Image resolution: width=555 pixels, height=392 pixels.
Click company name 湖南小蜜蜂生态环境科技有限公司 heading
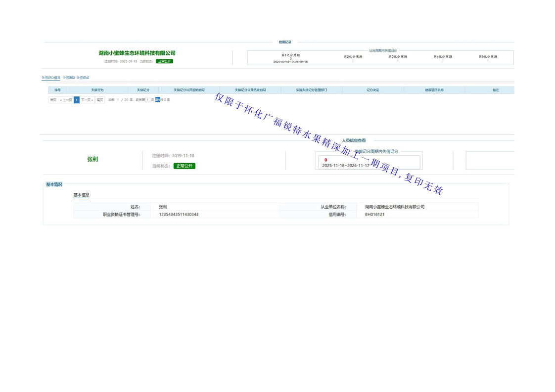point(137,53)
